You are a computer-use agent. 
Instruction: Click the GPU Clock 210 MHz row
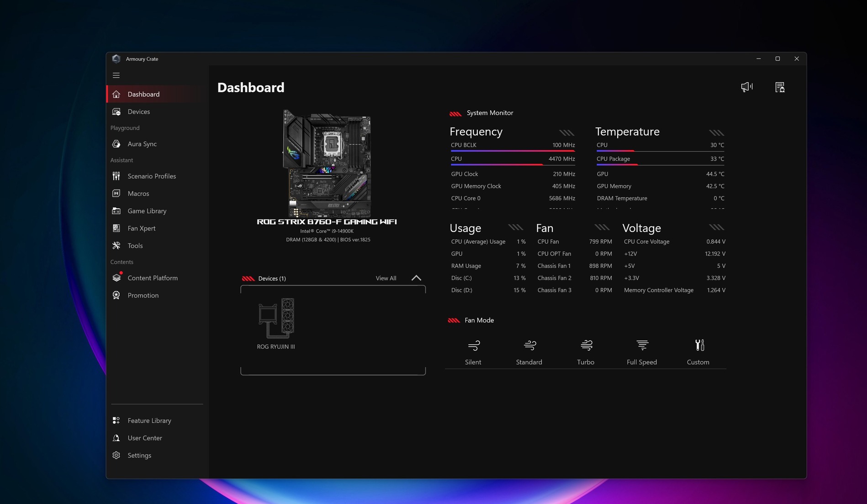513,174
